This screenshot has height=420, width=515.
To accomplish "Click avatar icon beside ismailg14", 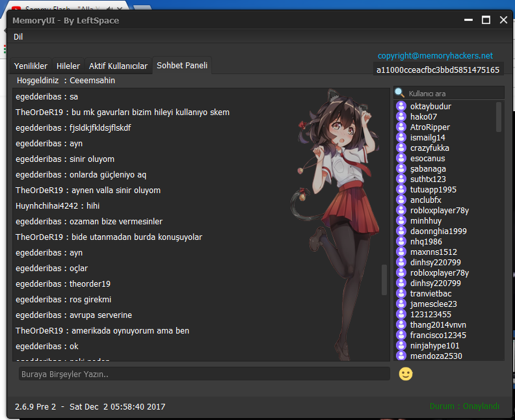I will (x=401, y=138).
